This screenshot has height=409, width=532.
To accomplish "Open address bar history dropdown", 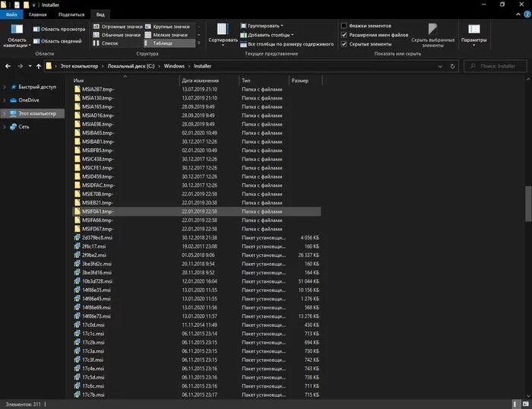I will point(440,66).
